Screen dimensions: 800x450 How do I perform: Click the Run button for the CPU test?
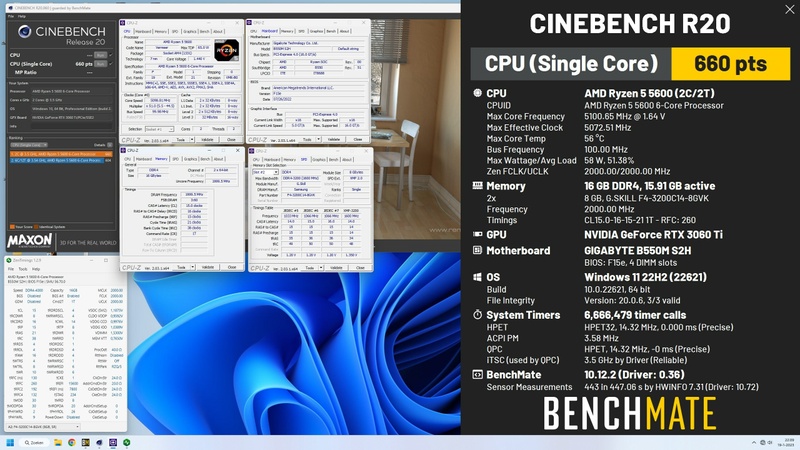(x=101, y=55)
